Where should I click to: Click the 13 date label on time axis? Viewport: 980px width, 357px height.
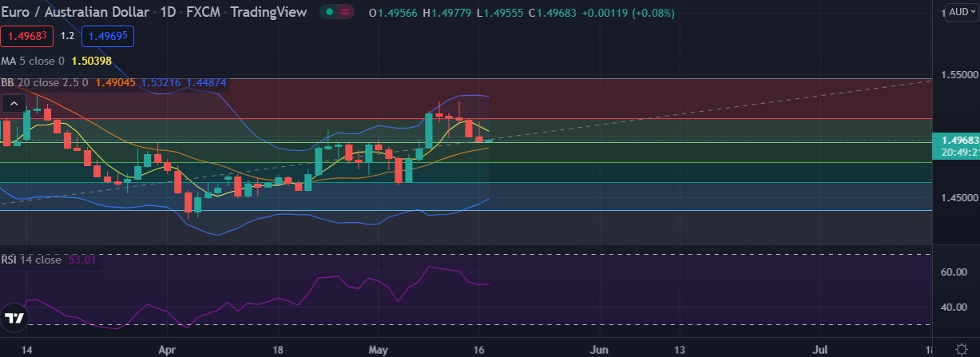(x=681, y=350)
